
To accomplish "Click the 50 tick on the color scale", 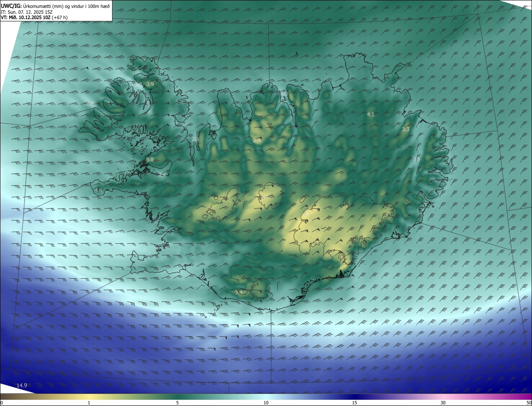I will coord(529,403).
